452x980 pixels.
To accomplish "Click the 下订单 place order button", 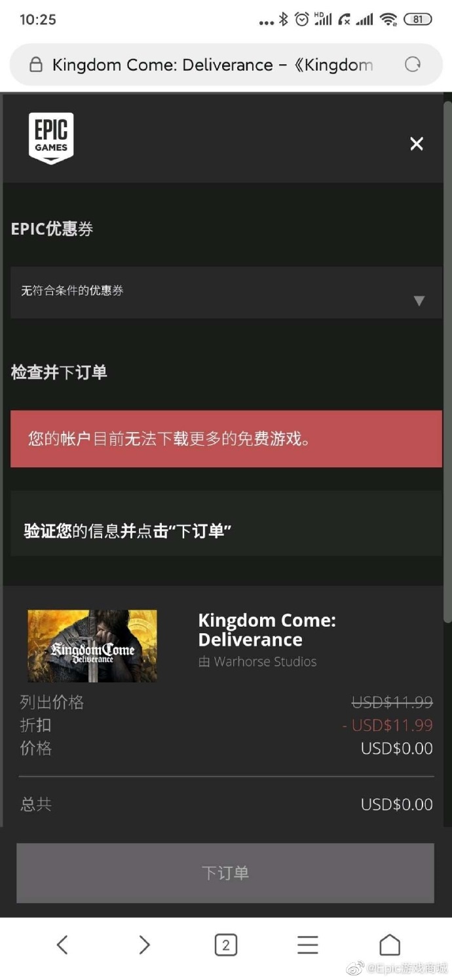I will click(225, 873).
